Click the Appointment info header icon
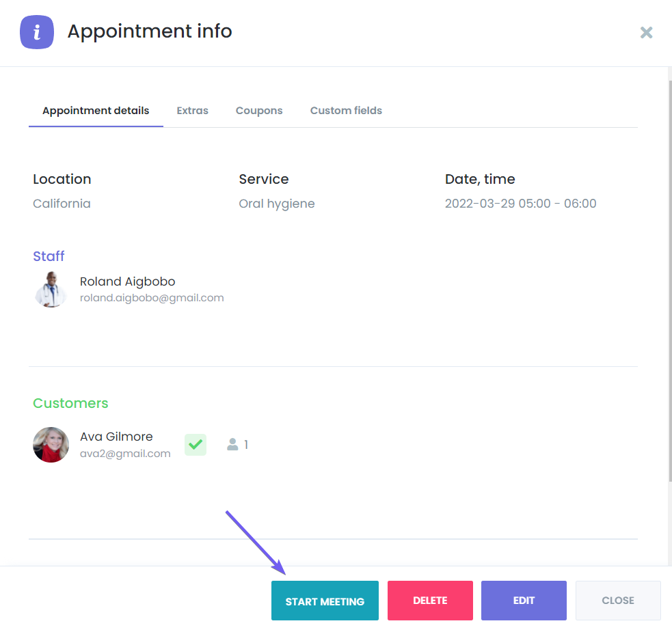This screenshot has width=672, height=632. [x=36, y=32]
